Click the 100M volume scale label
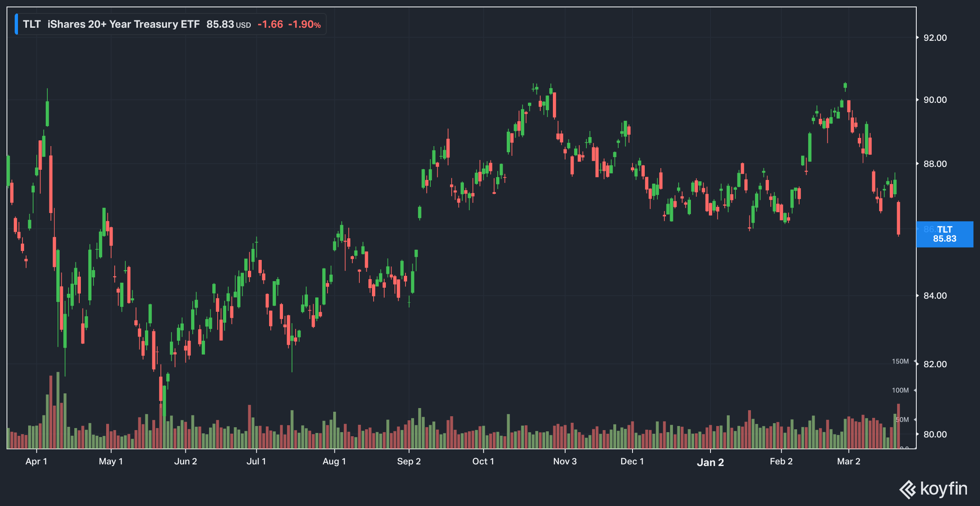This screenshot has width=980, height=506. tap(900, 391)
